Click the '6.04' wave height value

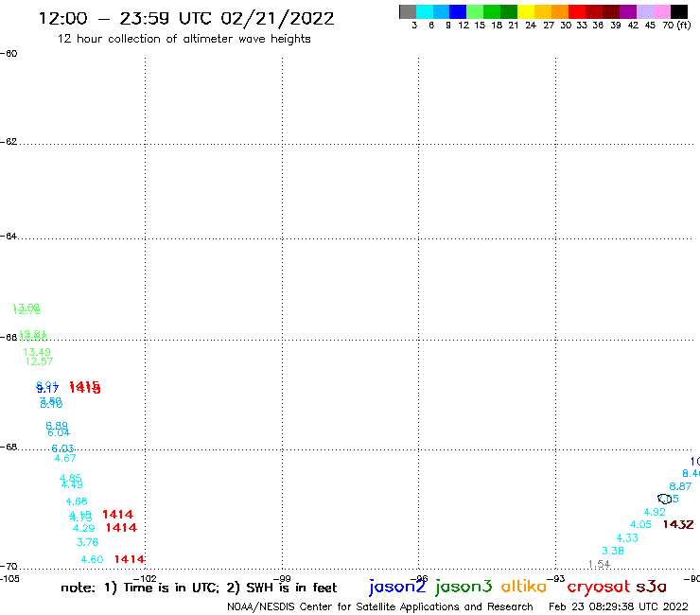click(59, 432)
